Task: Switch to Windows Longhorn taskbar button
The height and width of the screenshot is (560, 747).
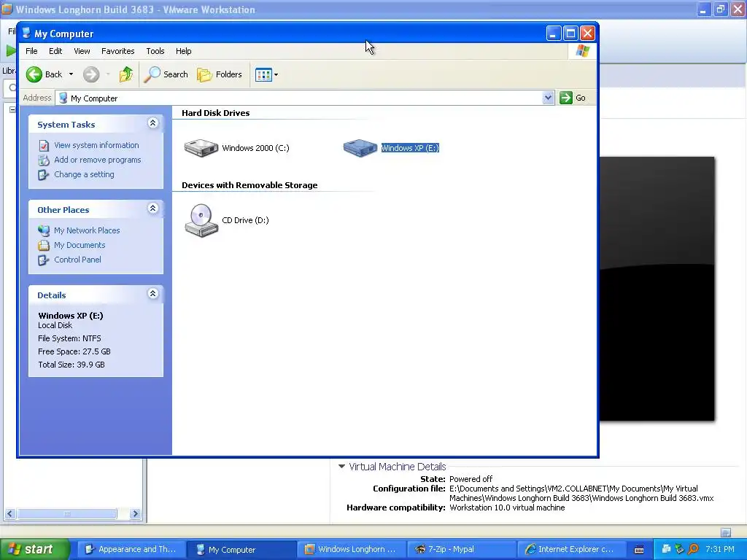Action: pyautogui.click(x=351, y=550)
